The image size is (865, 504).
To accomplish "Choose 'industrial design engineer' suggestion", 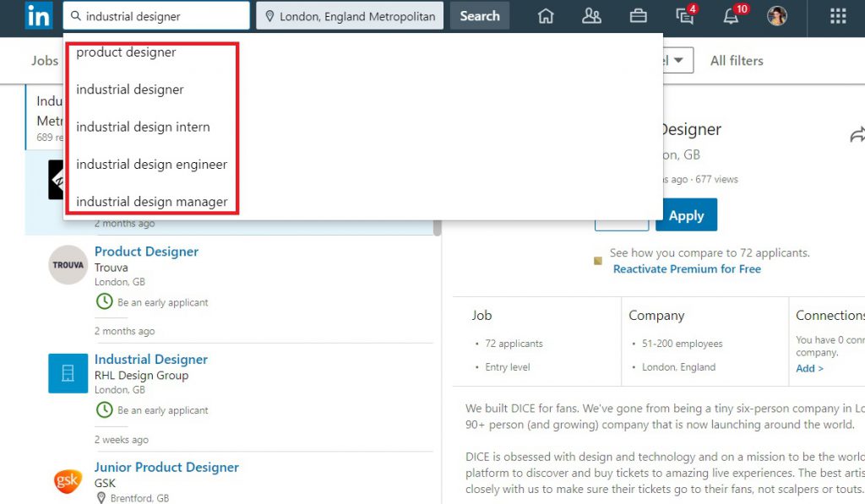I will (x=152, y=165).
